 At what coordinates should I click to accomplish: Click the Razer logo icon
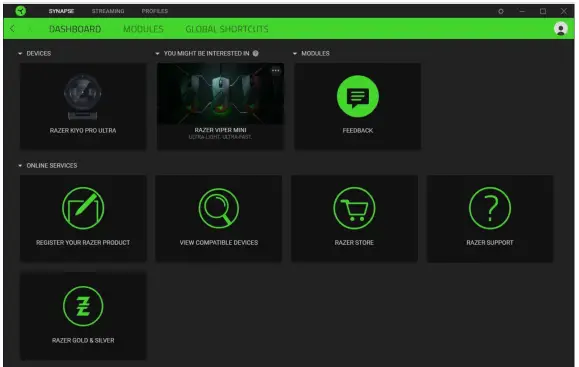(x=21, y=11)
